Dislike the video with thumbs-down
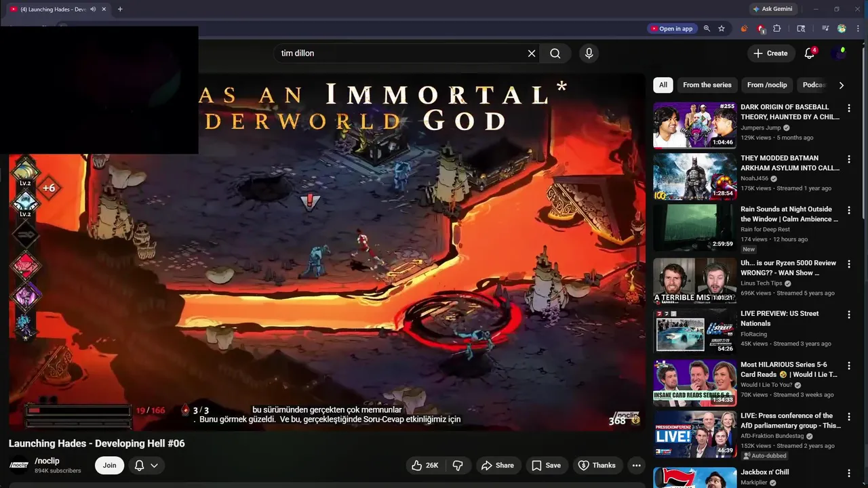 tap(458, 465)
